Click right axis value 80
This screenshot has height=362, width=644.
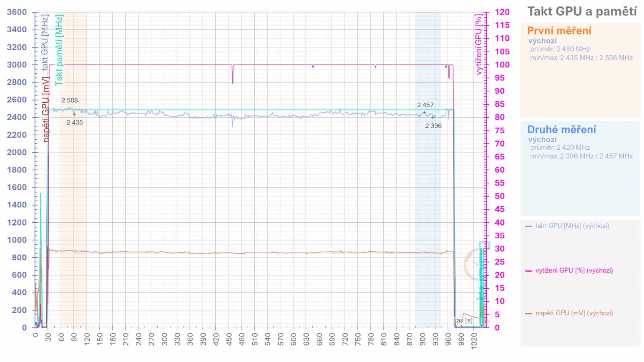(x=500, y=117)
